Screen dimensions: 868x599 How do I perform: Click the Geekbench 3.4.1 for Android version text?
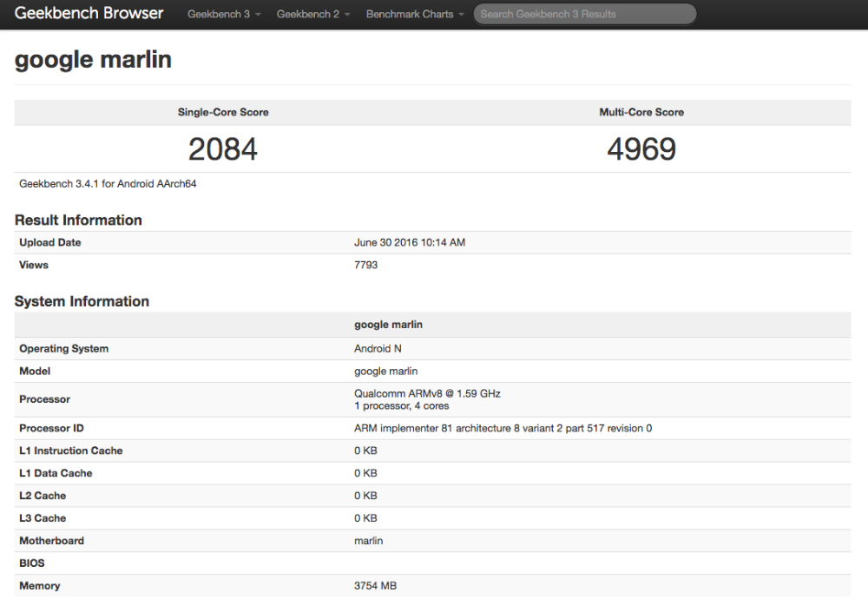click(108, 184)
